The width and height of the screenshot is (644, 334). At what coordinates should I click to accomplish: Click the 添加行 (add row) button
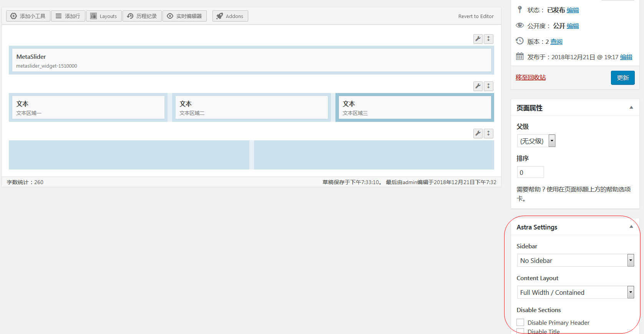68,16
